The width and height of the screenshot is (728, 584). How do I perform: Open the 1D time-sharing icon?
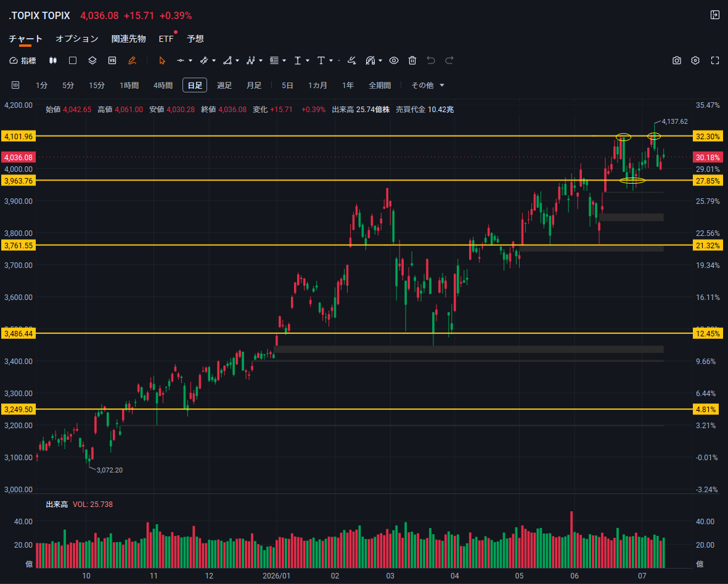15,86
